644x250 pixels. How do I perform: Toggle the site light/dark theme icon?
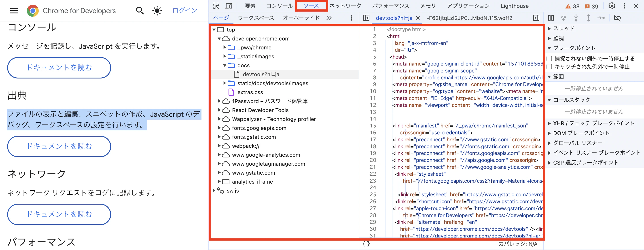157,11
